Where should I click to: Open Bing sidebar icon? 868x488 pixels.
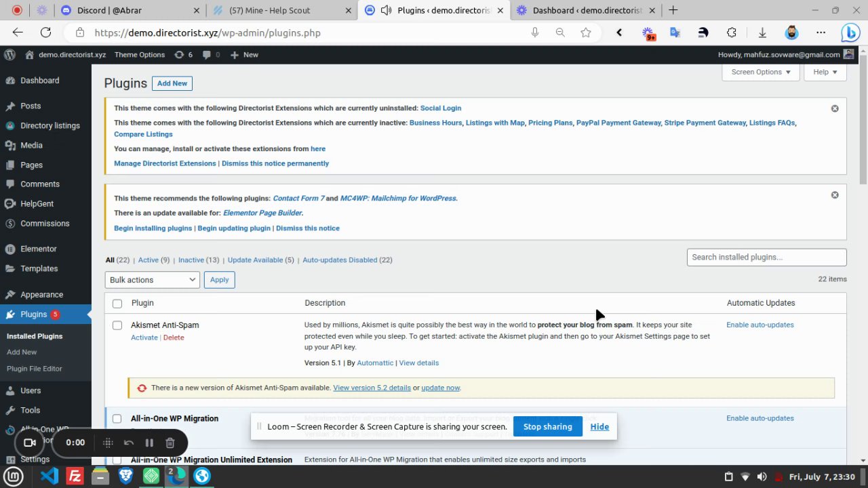click(850, 33)
